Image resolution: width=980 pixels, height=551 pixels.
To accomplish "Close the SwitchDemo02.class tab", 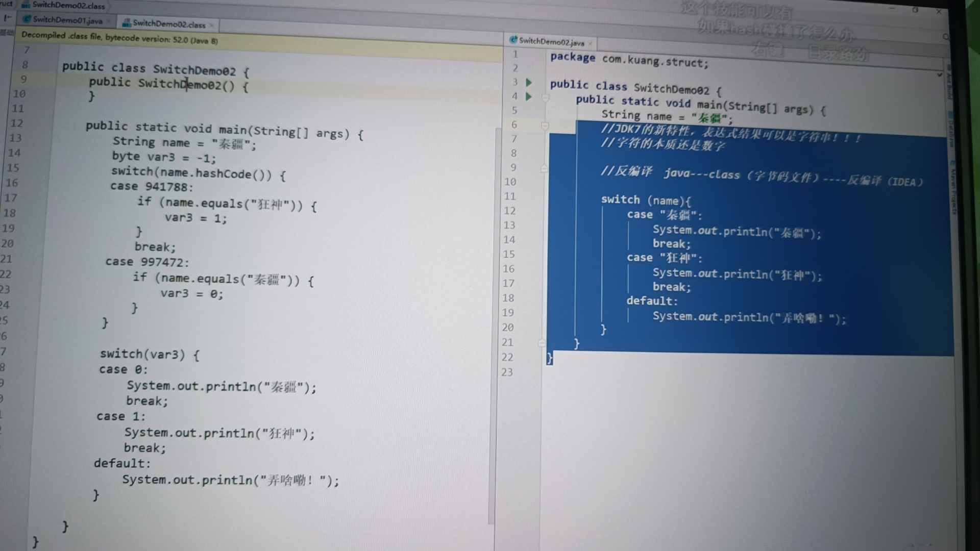I will [x=212, y=26].
